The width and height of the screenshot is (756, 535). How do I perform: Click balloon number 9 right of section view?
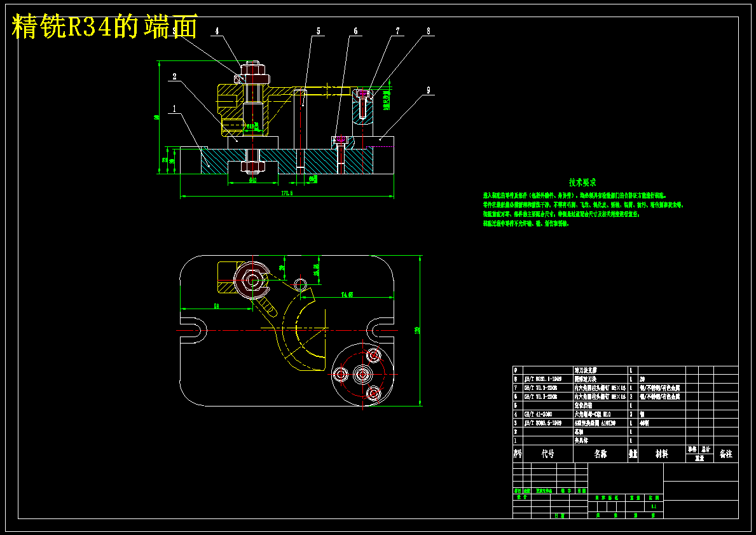428,90
